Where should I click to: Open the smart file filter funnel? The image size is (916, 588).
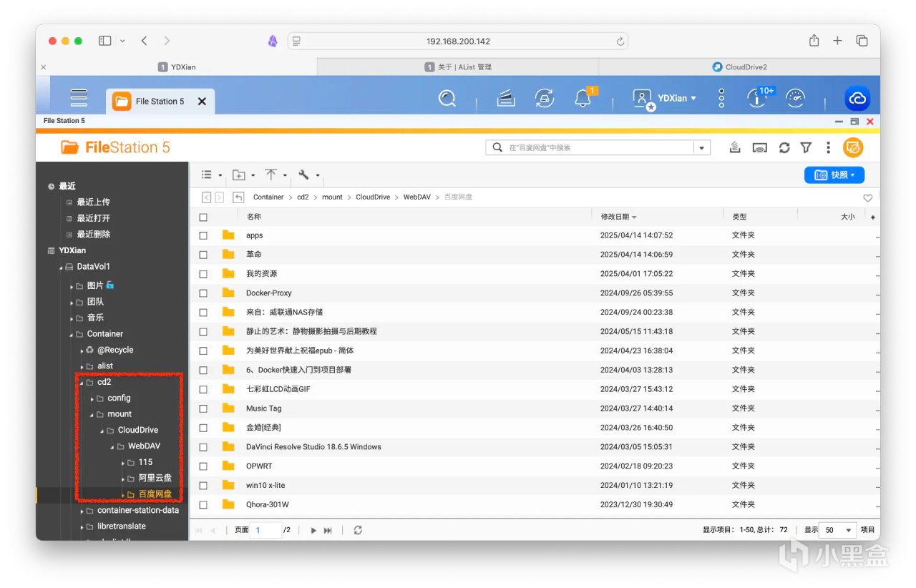point(806,147)
